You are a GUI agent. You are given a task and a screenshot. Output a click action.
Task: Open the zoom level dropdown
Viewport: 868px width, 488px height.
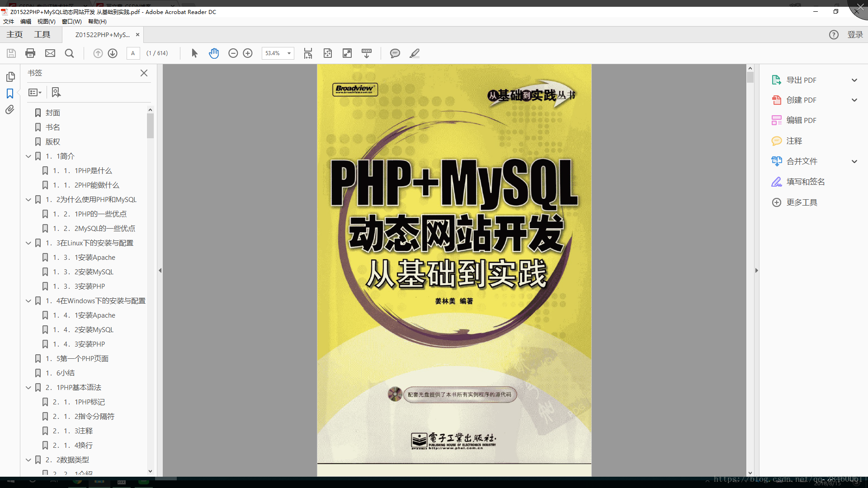(288, 53)
